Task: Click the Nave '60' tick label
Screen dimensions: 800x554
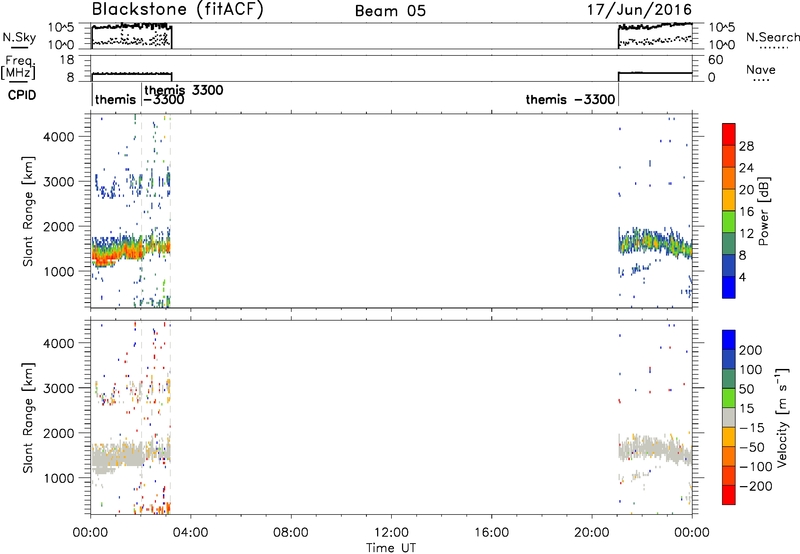Action: click(716, 60)
